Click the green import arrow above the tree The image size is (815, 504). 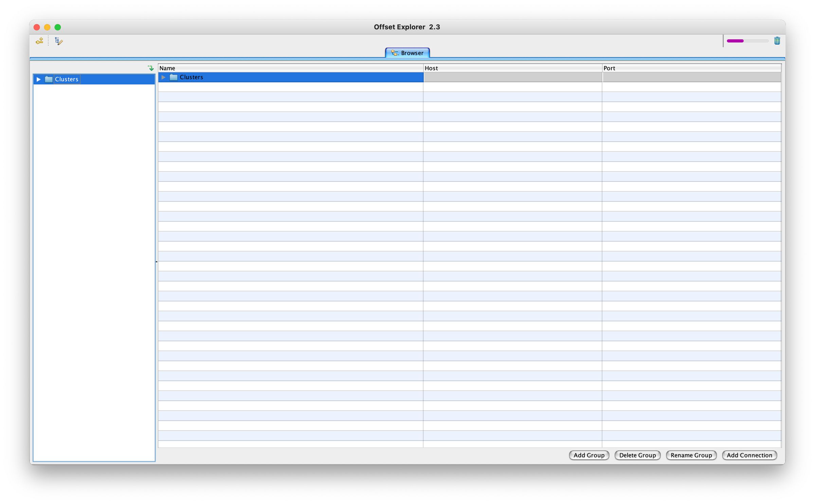[x=150, y=68]
